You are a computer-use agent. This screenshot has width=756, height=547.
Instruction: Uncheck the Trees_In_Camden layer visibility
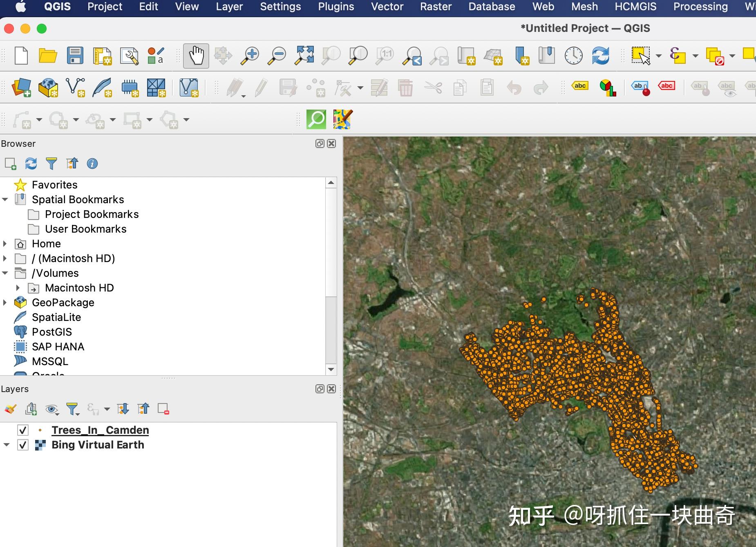click(x=23, y=430)
